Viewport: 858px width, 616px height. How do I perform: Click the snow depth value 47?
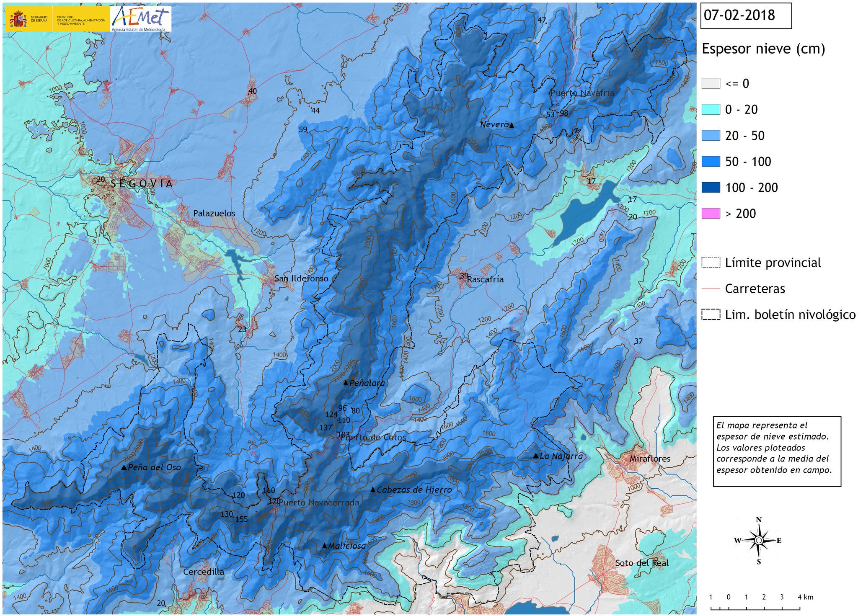[x=542, y=20]
